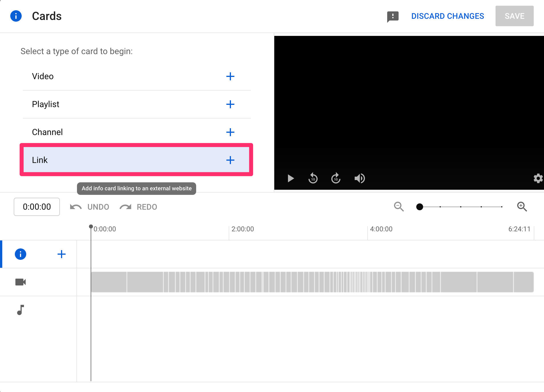Select the Video card type row
Viewport: 544px width, 392px height.
tap(137, 76)
